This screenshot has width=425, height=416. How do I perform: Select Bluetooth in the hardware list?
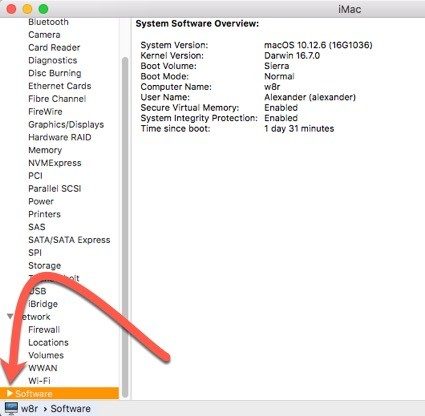48,22
